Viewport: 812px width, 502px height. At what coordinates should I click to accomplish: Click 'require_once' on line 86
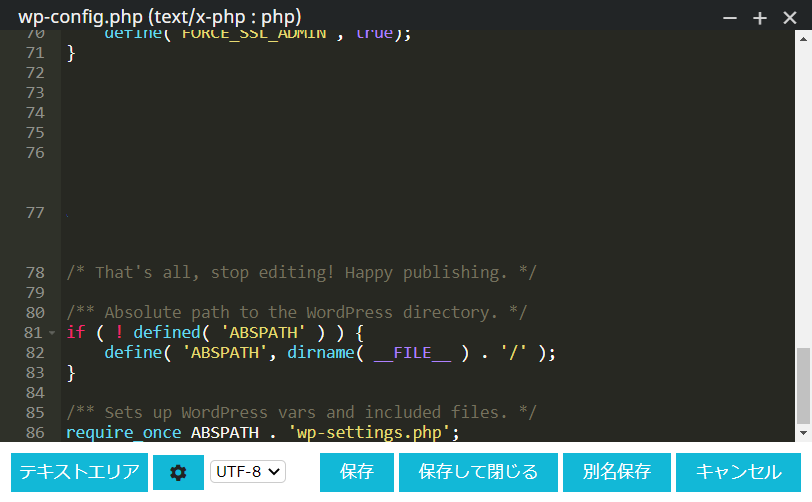click(123, 433)
